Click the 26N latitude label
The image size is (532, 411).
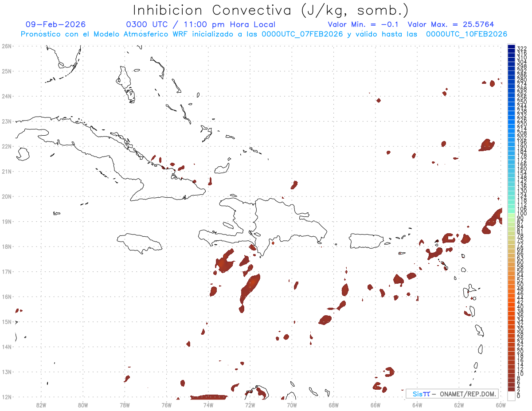tap(6, 46)
